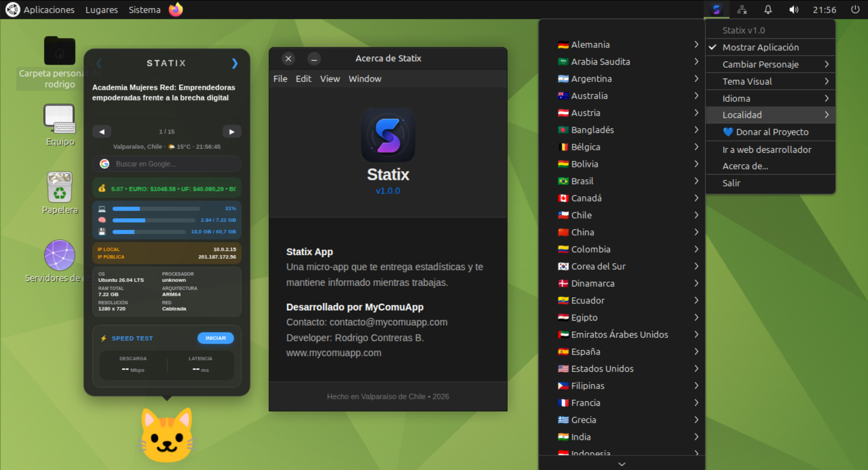
Task: Expand the Cambiar Personaje submenu
Action: point(770,64)
